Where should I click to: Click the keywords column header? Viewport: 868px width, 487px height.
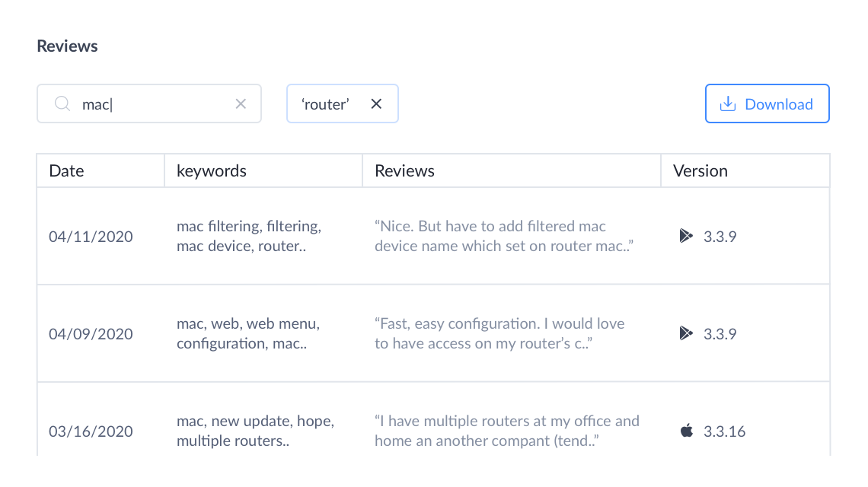point(212,171)
